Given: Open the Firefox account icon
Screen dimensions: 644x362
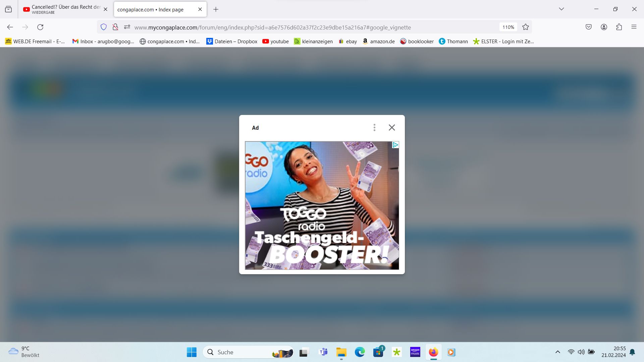Looking at the screenshot, I should pyautogui.click(x=604, y=27).
